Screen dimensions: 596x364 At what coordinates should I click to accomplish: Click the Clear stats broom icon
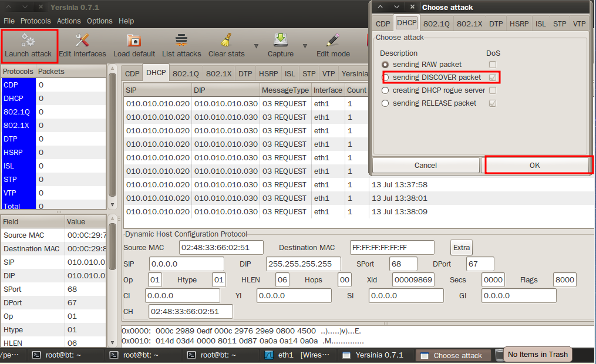pos(226,40)
